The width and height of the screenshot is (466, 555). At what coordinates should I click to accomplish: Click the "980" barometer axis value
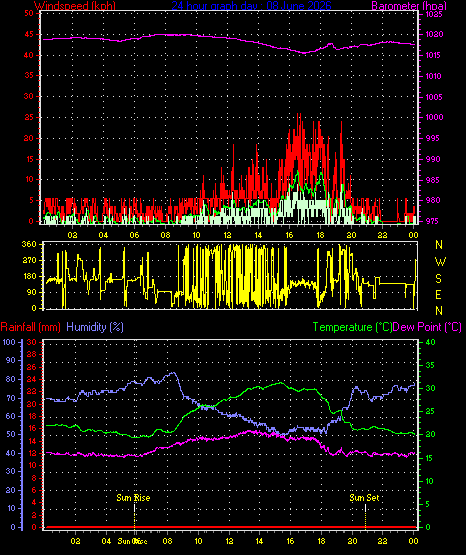coord(432,200)
